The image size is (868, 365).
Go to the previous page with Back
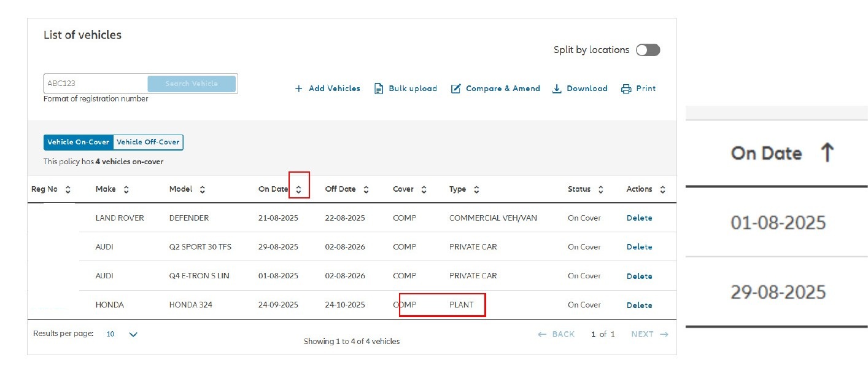[x=556, y=334]
